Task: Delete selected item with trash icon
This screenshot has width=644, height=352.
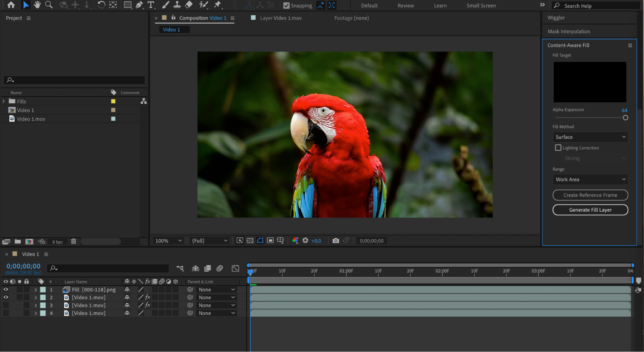Action: click(x=73, y=241)
